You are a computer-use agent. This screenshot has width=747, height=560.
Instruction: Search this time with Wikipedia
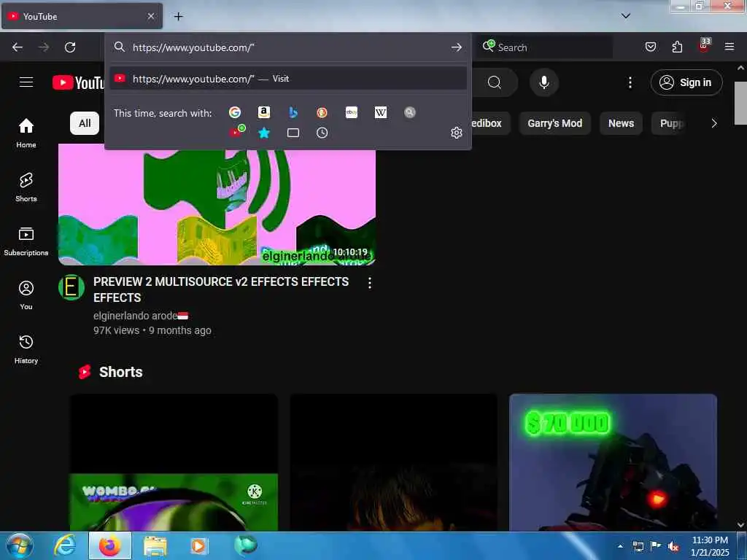(381, 112)
